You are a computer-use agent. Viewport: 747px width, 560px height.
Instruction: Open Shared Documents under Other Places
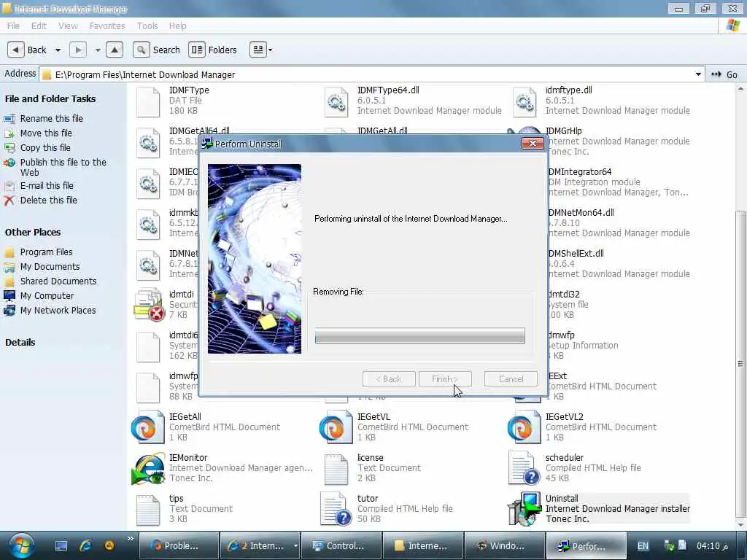(58, 281)
